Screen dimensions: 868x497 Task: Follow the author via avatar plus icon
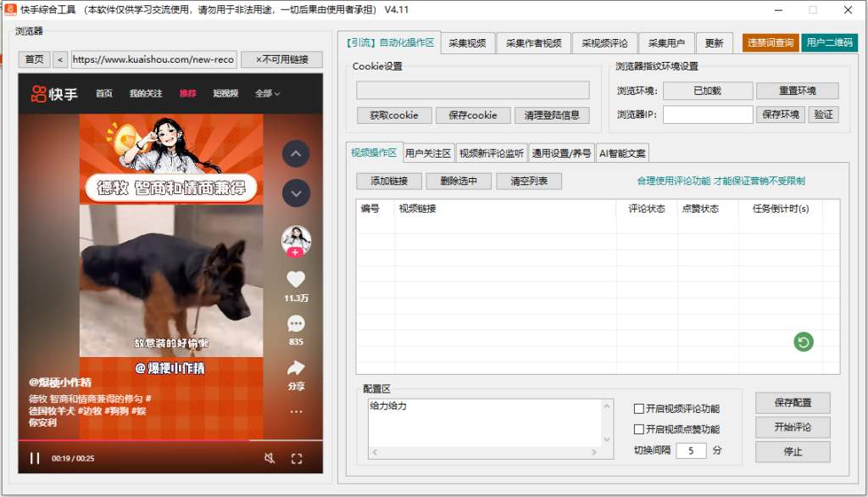pyautogui.click(x=295, y=253)
